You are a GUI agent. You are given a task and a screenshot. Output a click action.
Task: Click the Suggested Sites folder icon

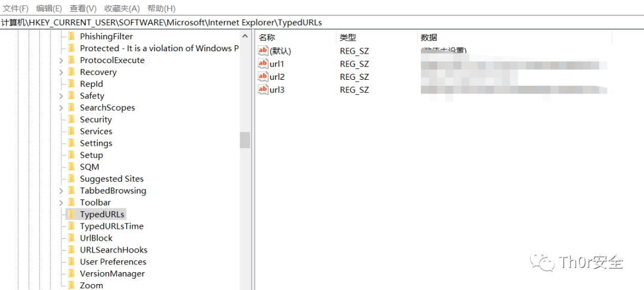(72, 179)
